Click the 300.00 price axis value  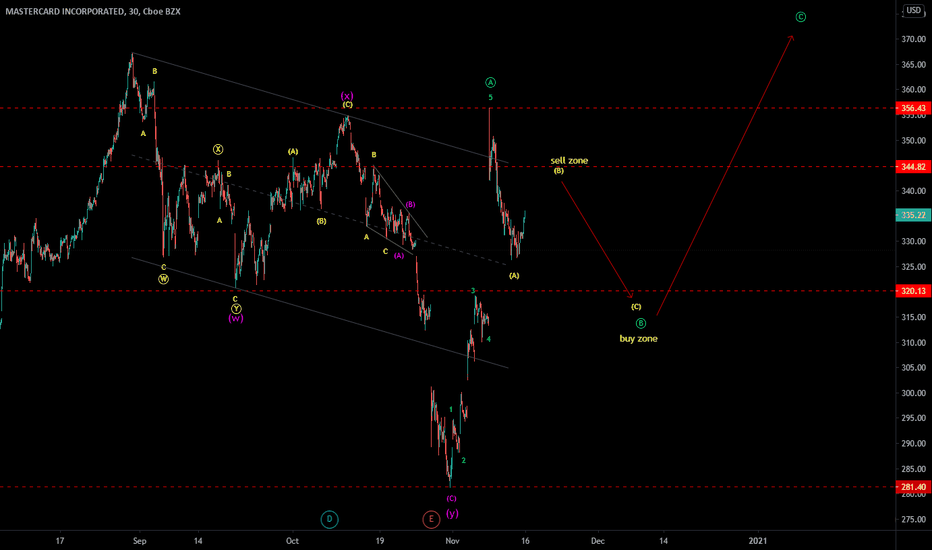(914, 393)
